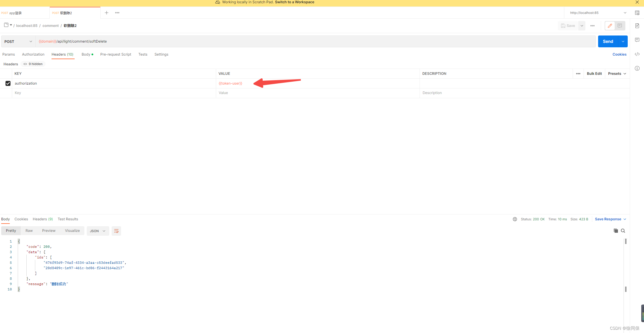Show the 9 hidden headers
Screen dimensions: 644x333
[x=33, y=64]
